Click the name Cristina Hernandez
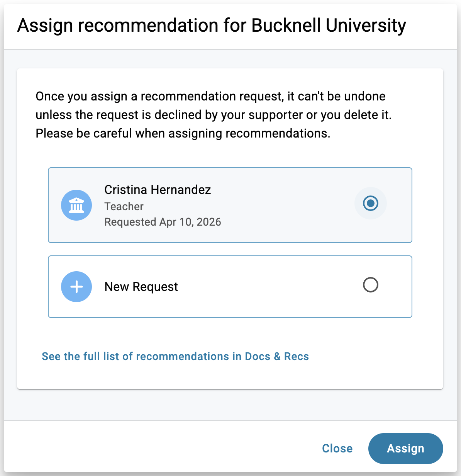This screenshot has width=461, height=476. click(x=158, y=190)
